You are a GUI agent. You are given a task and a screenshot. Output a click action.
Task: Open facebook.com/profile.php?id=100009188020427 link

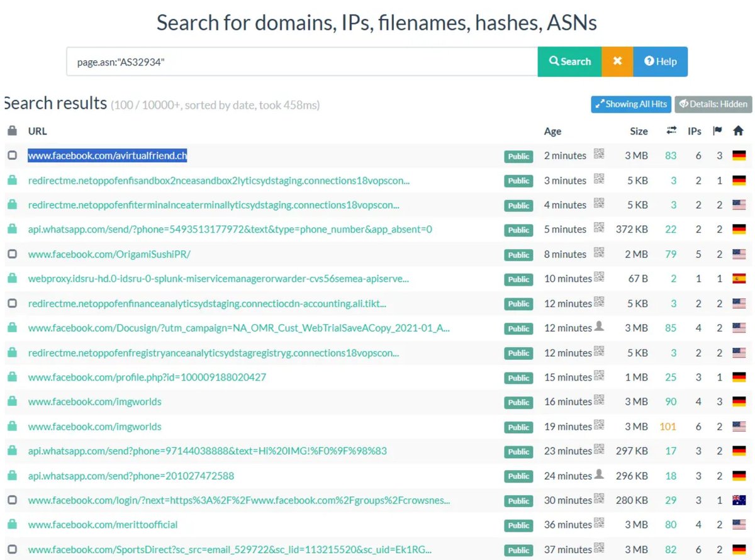point(147,378)
